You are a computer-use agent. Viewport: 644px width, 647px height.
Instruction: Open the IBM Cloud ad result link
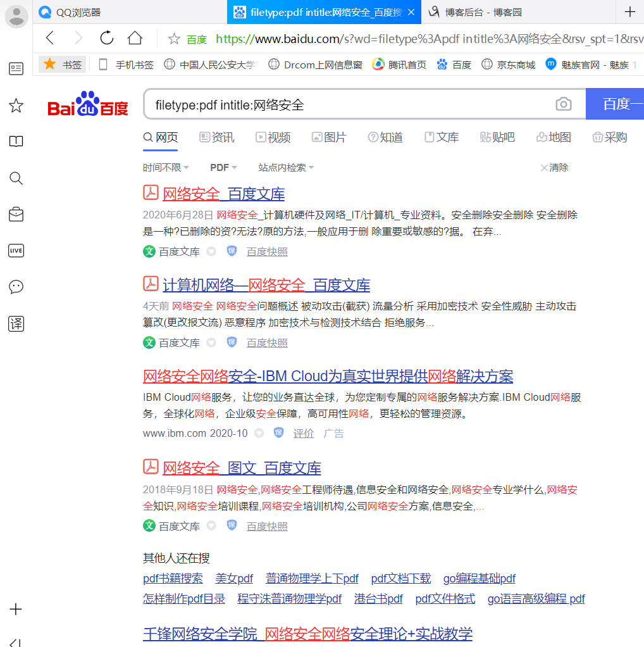[328, 376]
